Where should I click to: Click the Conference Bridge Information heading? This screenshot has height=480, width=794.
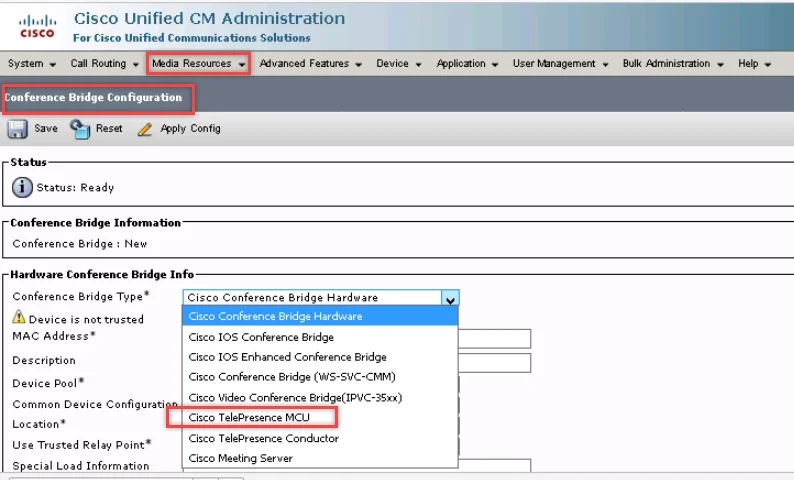click(95, 223)
